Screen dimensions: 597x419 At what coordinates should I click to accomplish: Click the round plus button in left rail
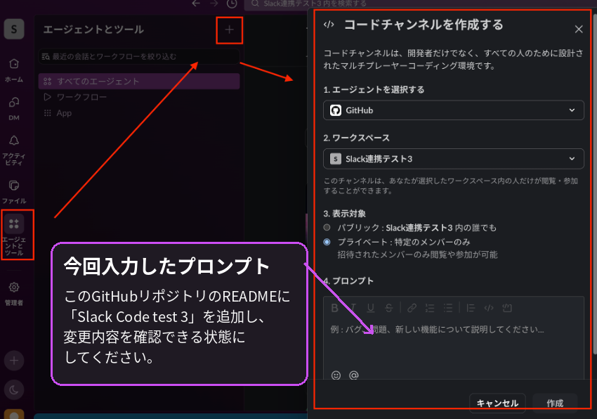[x=14, y=360]
